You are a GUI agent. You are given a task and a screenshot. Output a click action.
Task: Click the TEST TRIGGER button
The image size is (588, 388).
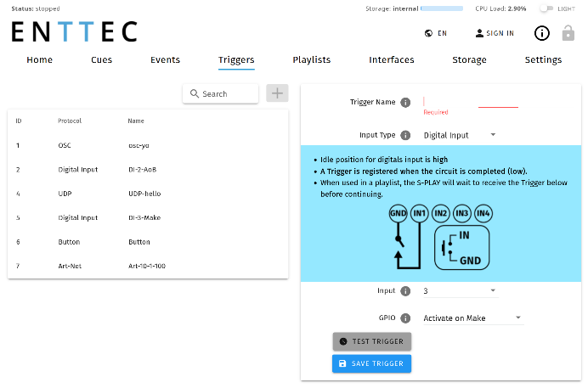click(x=372, y=341)
